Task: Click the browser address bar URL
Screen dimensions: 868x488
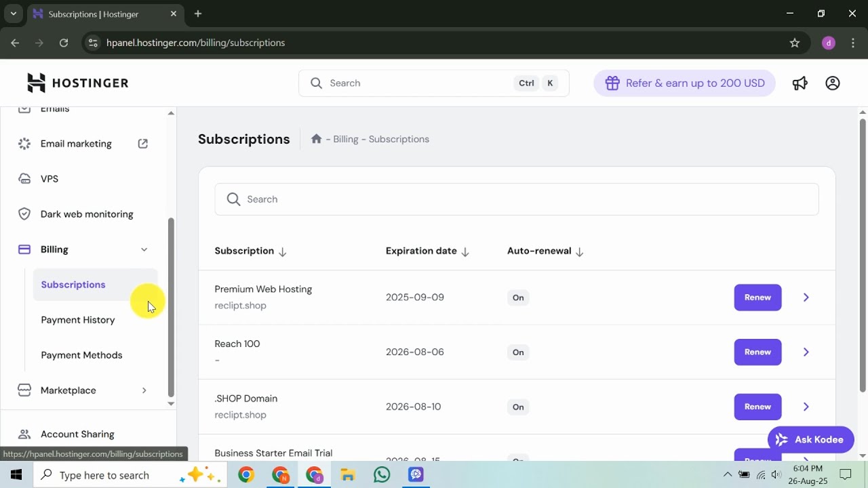Action: pos(195,43)
